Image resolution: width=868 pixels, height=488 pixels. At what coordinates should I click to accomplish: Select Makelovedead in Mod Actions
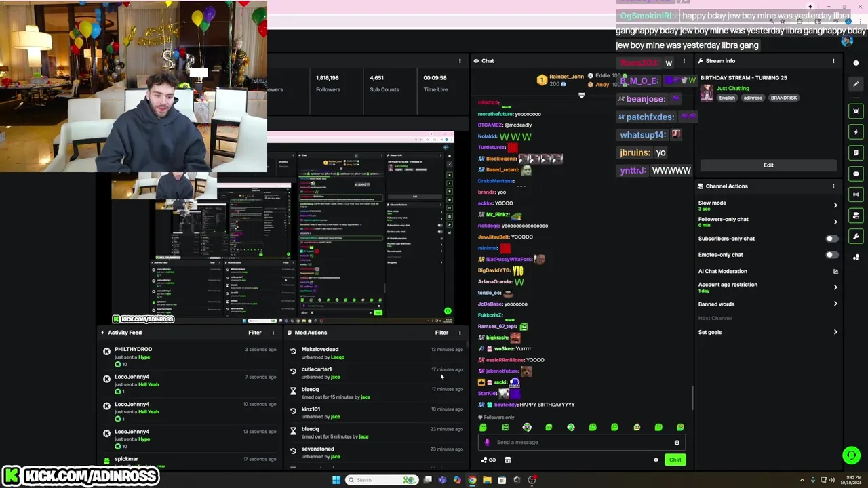320,350
